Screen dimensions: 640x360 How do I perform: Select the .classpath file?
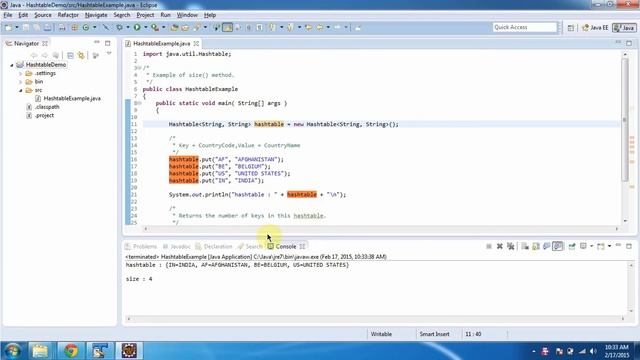(43, 107)
